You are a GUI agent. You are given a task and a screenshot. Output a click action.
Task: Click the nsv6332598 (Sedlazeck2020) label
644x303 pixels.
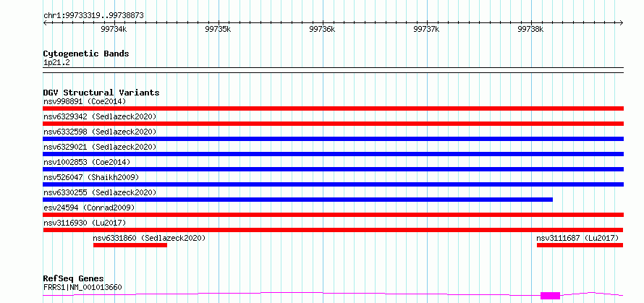point(100,132)
